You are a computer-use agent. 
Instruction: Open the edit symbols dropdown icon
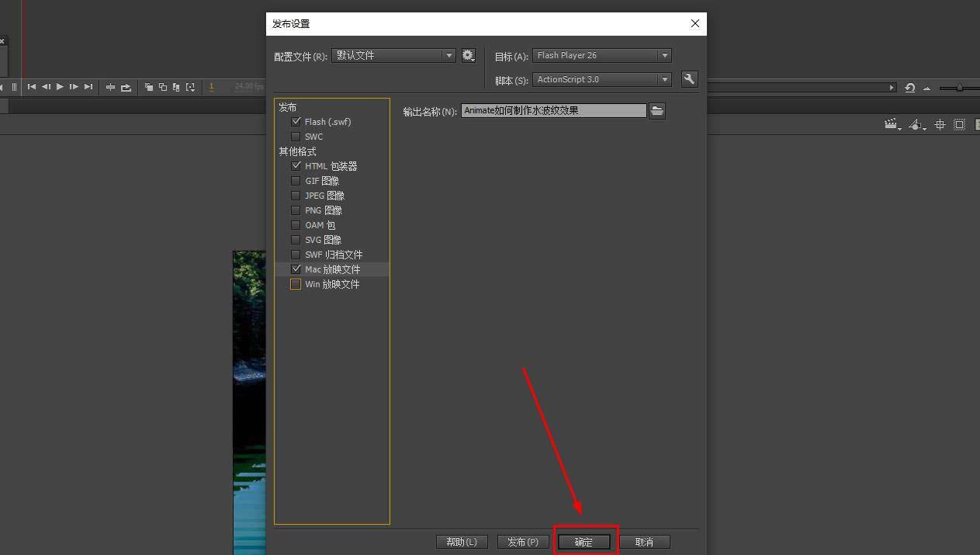917,124
